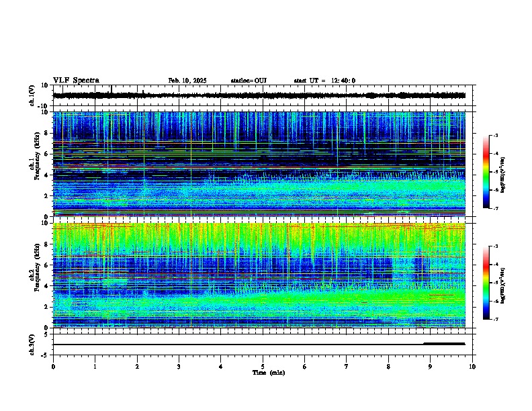The image size is (532, 411).
Task: Click the tall spike in ch.1 waveform
Action: [x=112, y=89]
